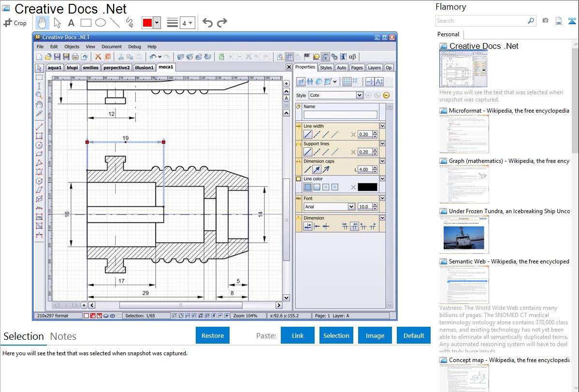The width and height of the screenshot is (579, 392).
Task: Open the Document menu
Action: tap(112, 46)
